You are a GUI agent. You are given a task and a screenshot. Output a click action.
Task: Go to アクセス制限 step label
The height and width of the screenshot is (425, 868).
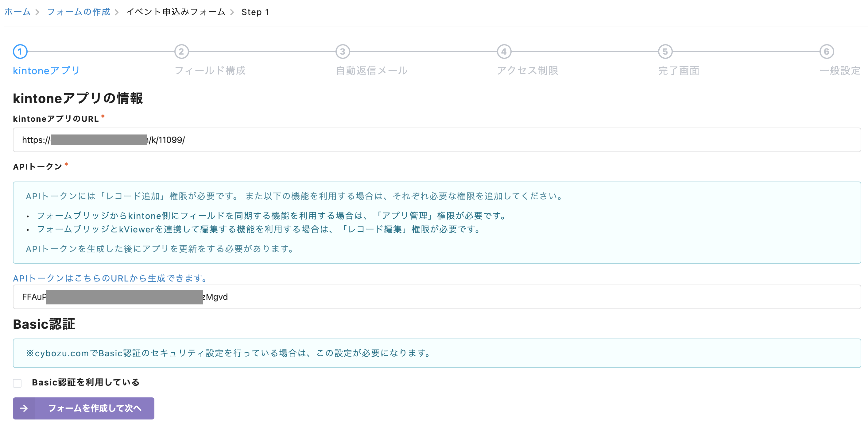[527, 71]
